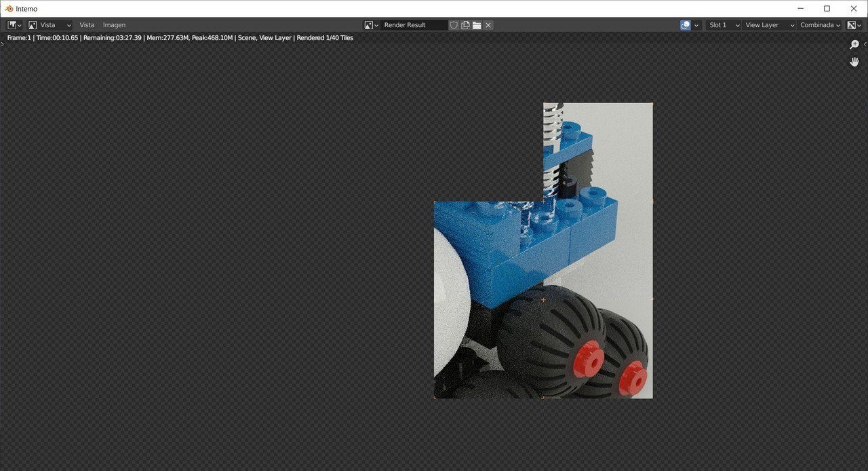Open the Vista mode dropdown

click(x=50, y=25)
